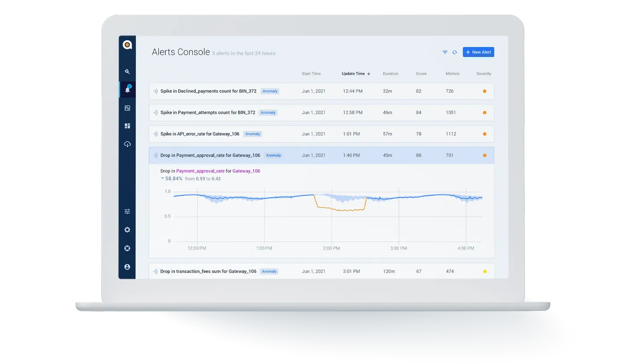Click the Anodot logo in the sidebar

127,45
